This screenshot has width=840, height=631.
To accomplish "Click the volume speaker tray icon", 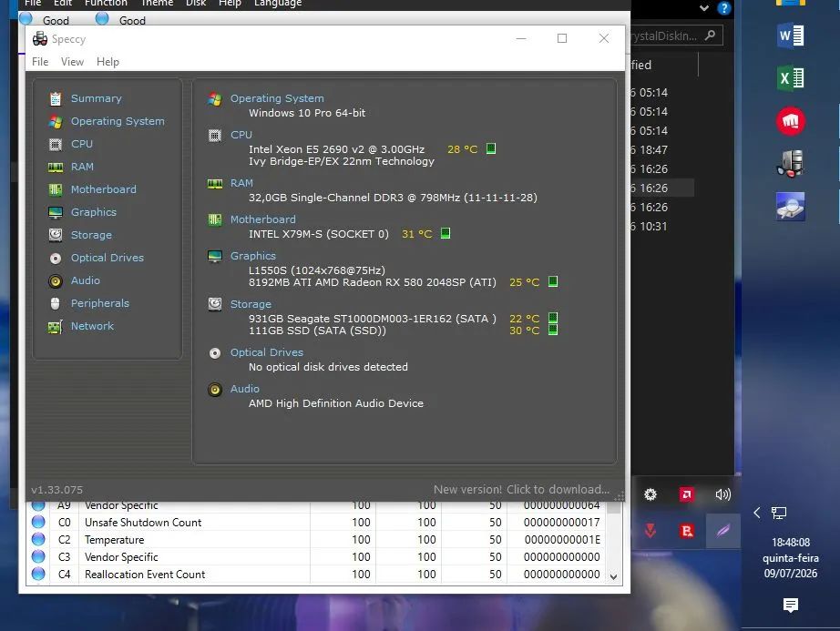I will point(722,494).
